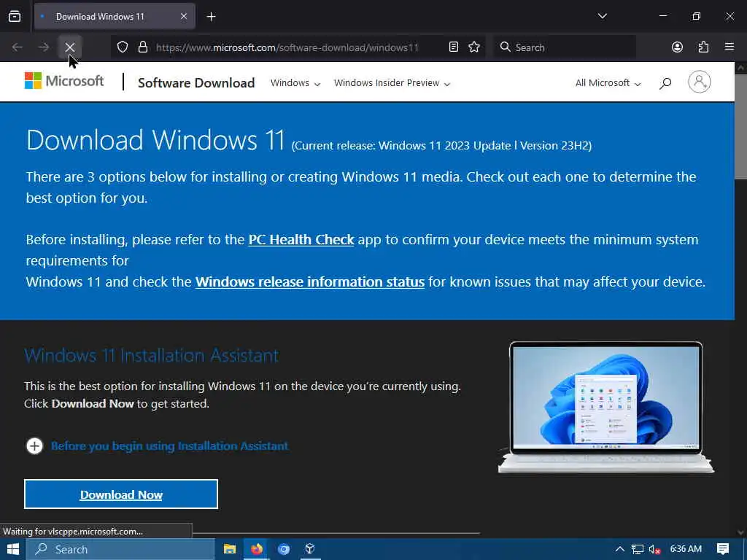747x560 pixels.
Task: Expand the Windows Insider Preview menu
Action: pyautogui.click(x=392, y=83)
